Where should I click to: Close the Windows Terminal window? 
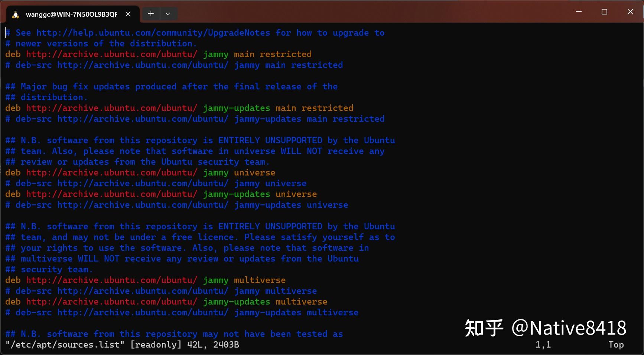[630, 11]
